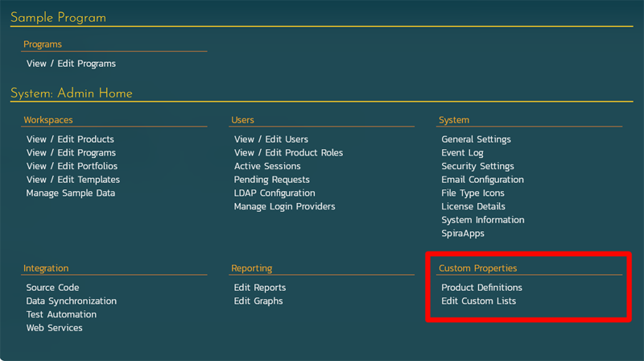Select Edit Custom Lists link
Screen dimensions: 644x361
(478, 301)
